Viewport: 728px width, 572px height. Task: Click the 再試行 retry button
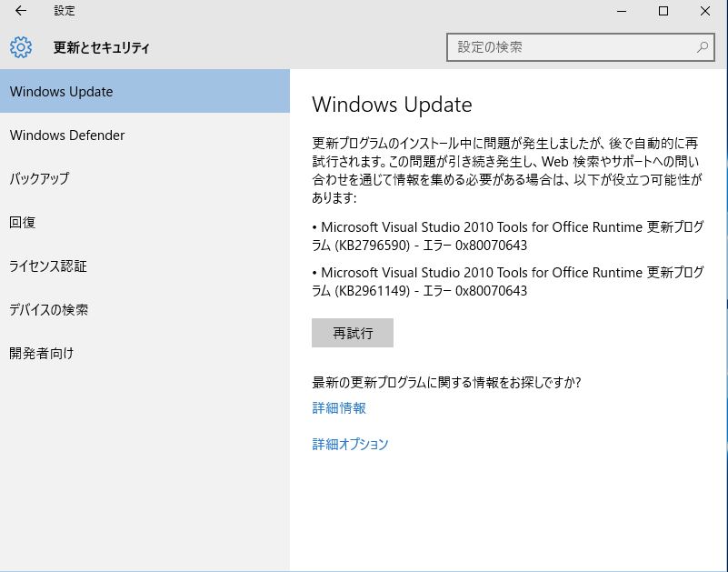click(x=353, y=333)
